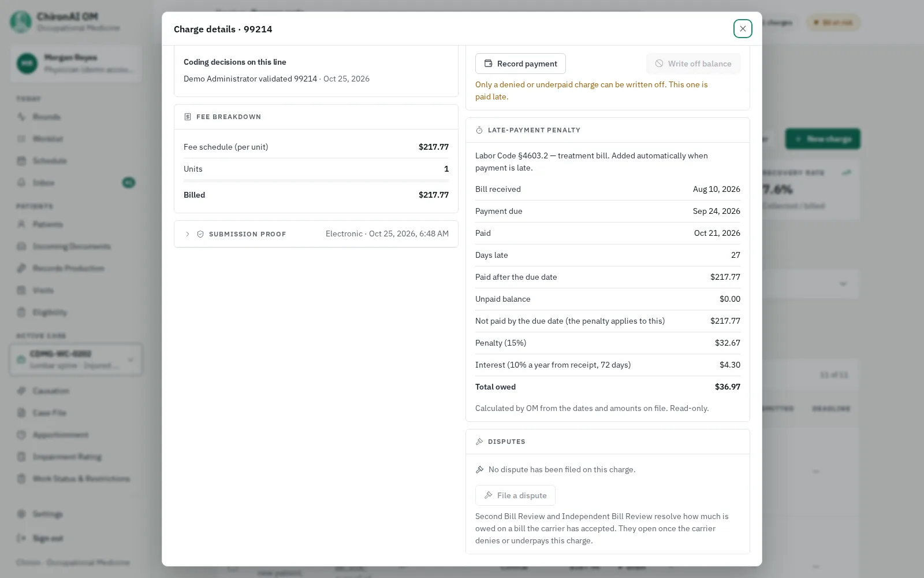This screenshot has height=578, width=924.
Task: Click the 'Penalty (15%)' amount $32.67
Action: point(728,343)
